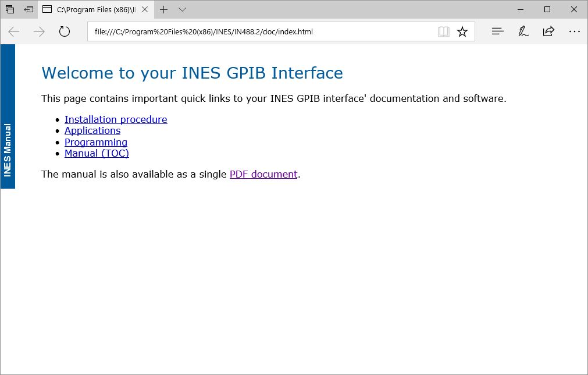Viewport: 588px width, 375px height.
Task: Open the Programming link
Action: tap(96, 142)
